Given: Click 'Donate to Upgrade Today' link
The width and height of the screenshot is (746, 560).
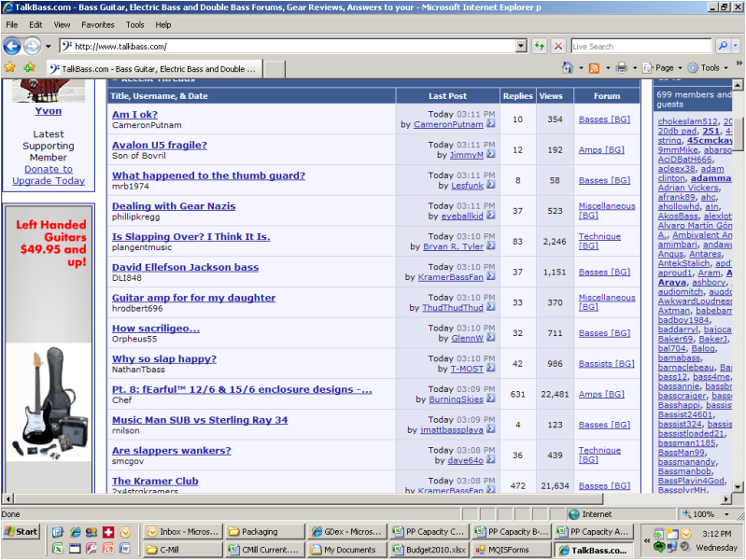Looking at the screenshot, I should [49, 175].
